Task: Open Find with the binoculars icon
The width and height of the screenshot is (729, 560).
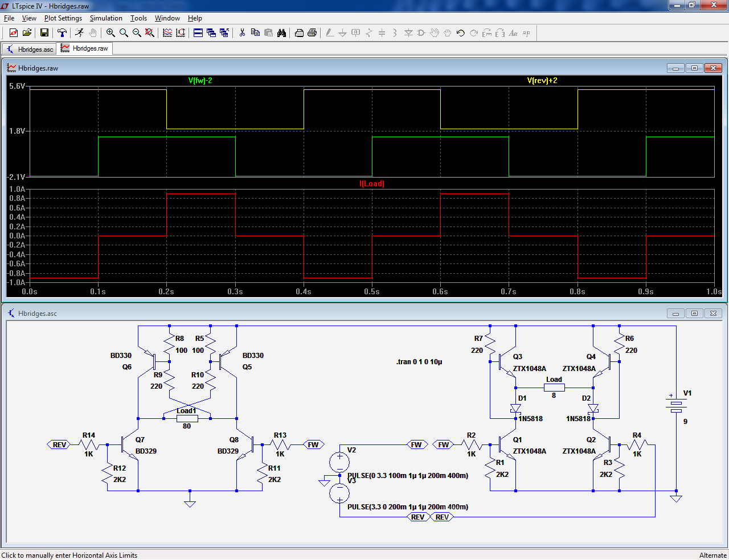Action: point(281,33)
